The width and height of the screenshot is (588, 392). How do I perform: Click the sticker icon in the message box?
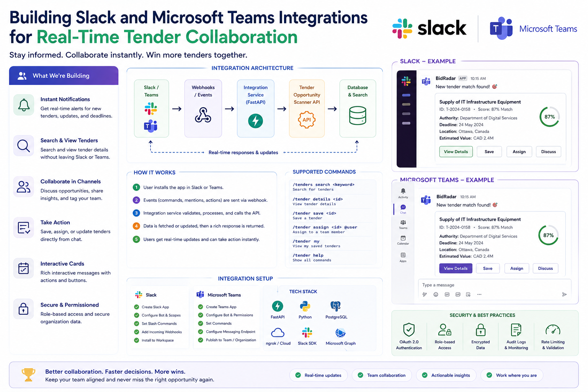[468, 294]
